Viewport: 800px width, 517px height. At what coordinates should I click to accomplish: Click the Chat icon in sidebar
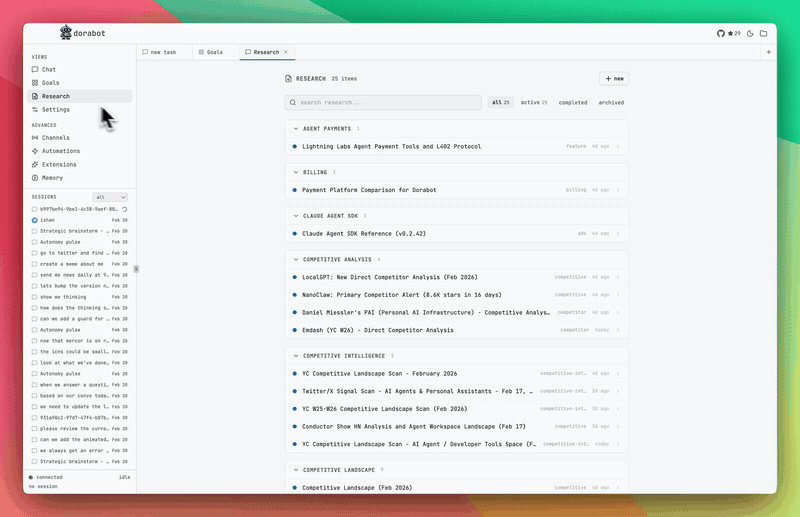click(x=35, y=69)
